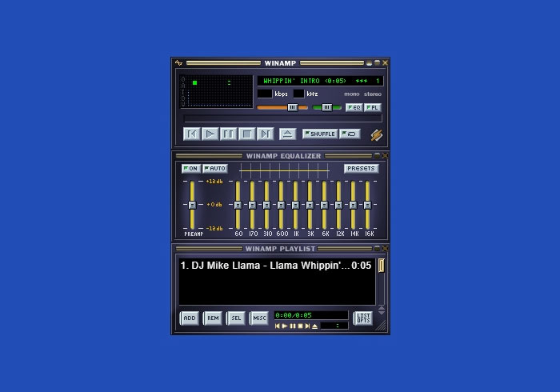
Task: Skip ahead with the main Next track button
Action: click(x=266, y=134)
